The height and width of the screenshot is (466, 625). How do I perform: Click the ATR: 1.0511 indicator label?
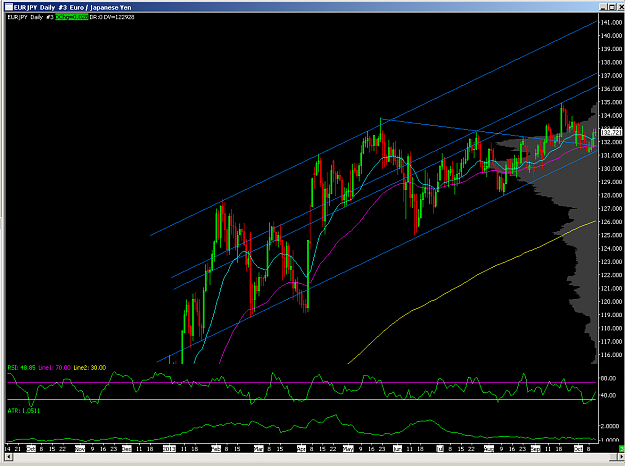[x=24, y=411]
